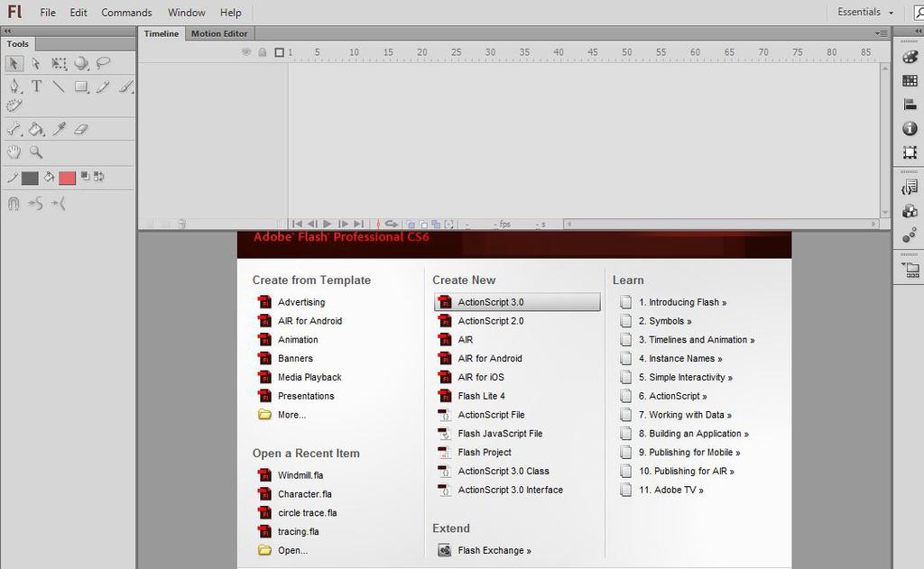Screen dimensions: 924x569
Task: Select the Selection tool in the Tools panel
Action: (x=13, y=63)
